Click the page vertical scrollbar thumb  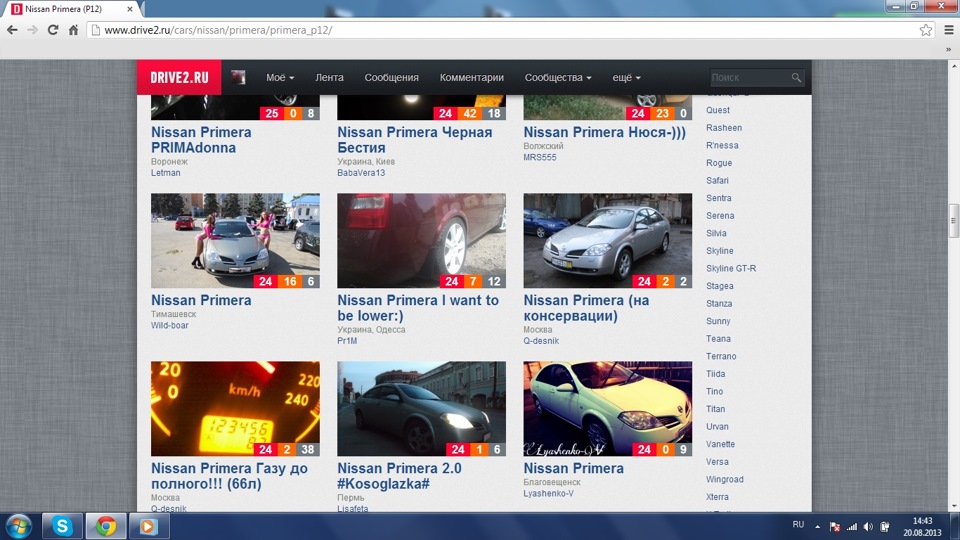point(953,221)
